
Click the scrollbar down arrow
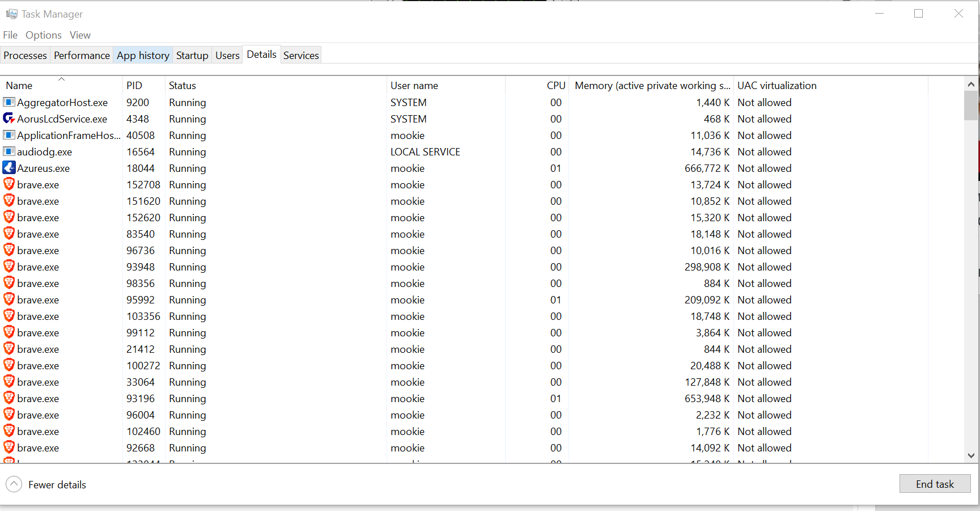[971, 455]
